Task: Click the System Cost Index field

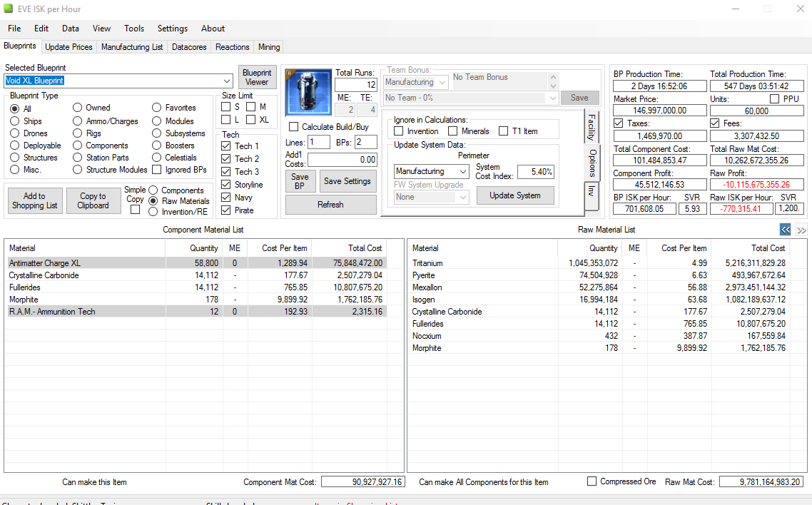Action: [535, 172]
